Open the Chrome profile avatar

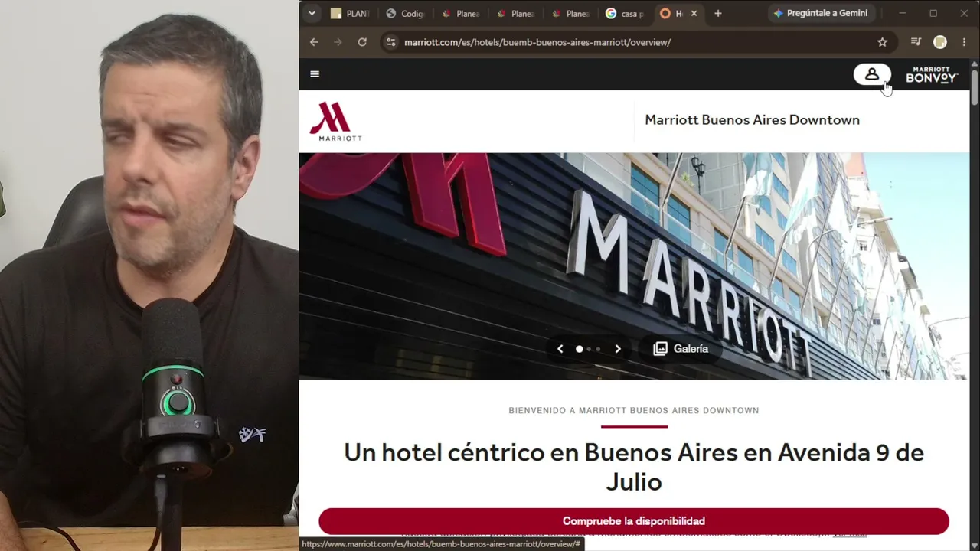[940, 42]
